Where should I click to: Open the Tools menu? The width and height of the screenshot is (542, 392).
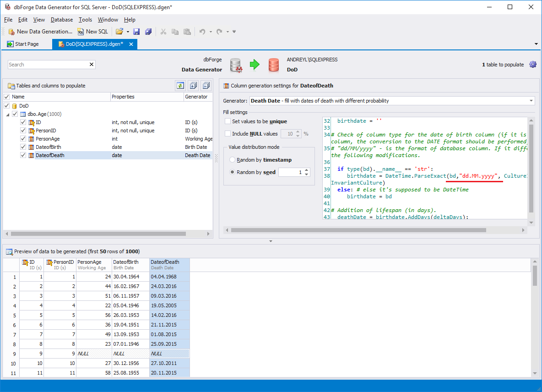point(86,20)
